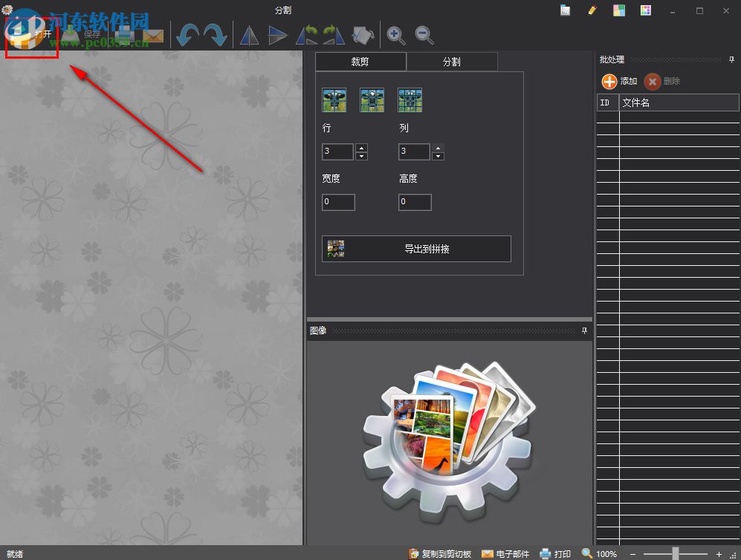The width and height of the screenshot is (741, 560).
Task: Click the 宽度 width input field
Action: click(x=338, y=202)
